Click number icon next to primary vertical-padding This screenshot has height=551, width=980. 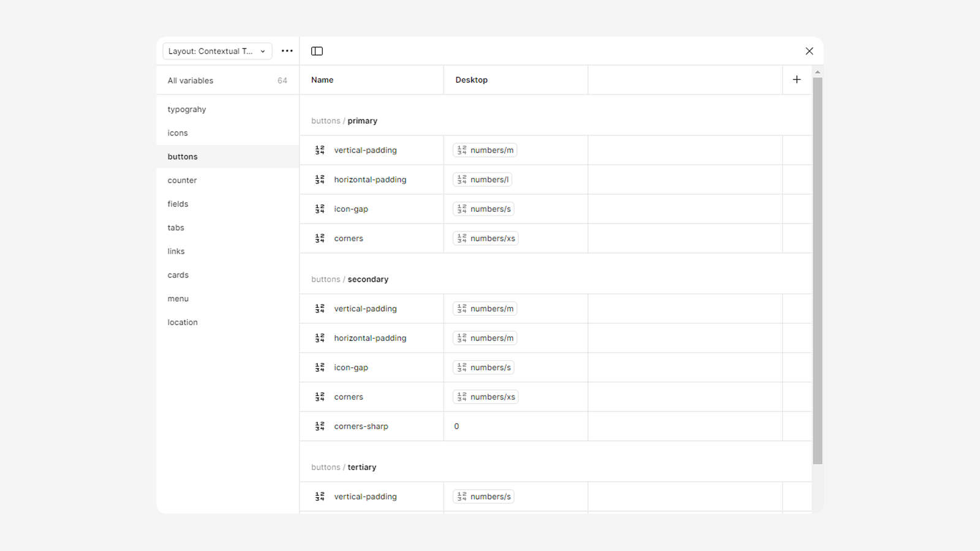tap(320, 151)
